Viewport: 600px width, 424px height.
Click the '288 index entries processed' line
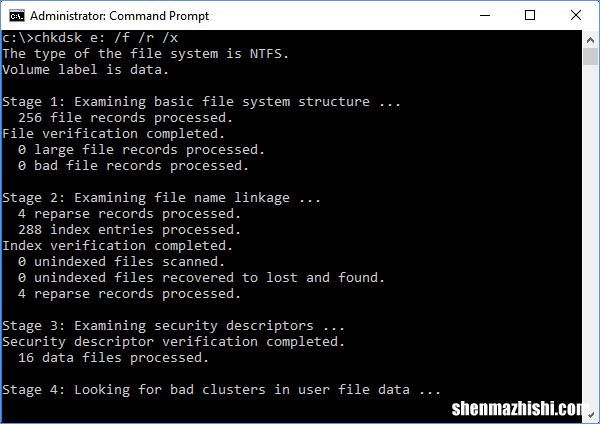coord(129,230)
